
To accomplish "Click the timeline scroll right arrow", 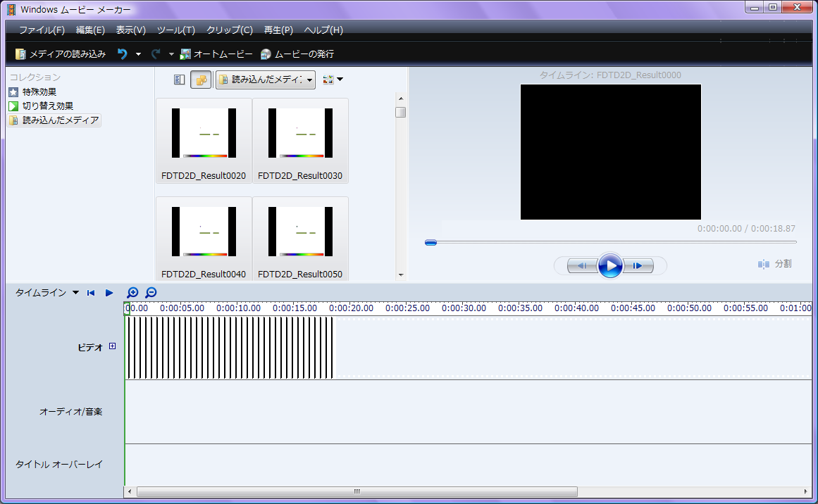I will (806, 491).
